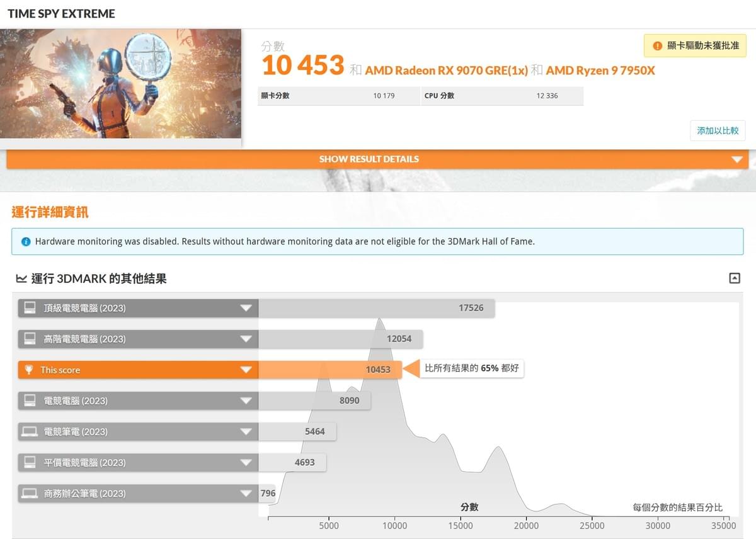Viewport: 756px width, 539px height.
Task: Expand the 商務辦公筆電 (2023) dropdown arrow
Action: 246,493
